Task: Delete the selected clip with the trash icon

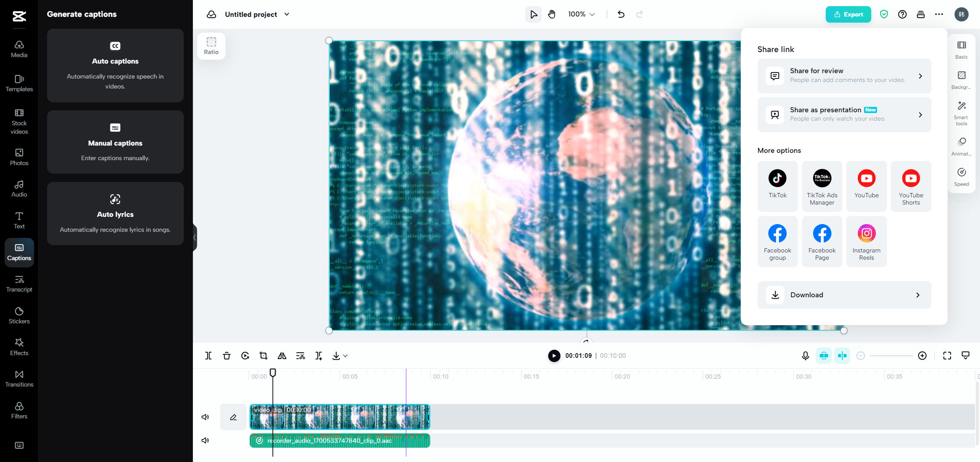Action: [x=226, y=356]
